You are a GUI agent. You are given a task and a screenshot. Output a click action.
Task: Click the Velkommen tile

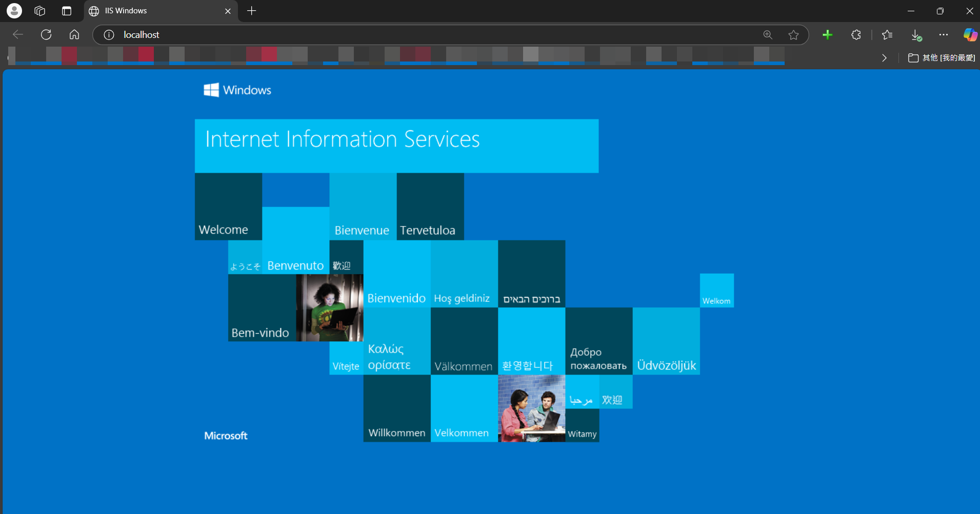(x=464, y=408)
